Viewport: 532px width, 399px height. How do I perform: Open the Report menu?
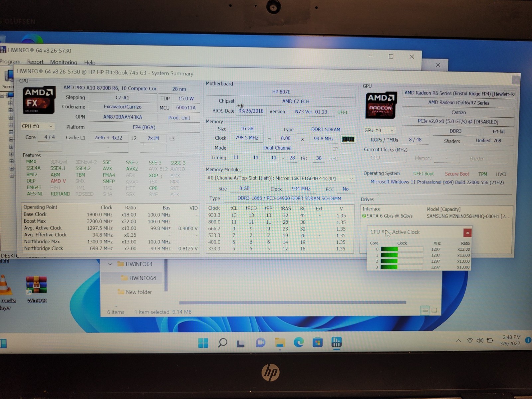tap(35, 62)
